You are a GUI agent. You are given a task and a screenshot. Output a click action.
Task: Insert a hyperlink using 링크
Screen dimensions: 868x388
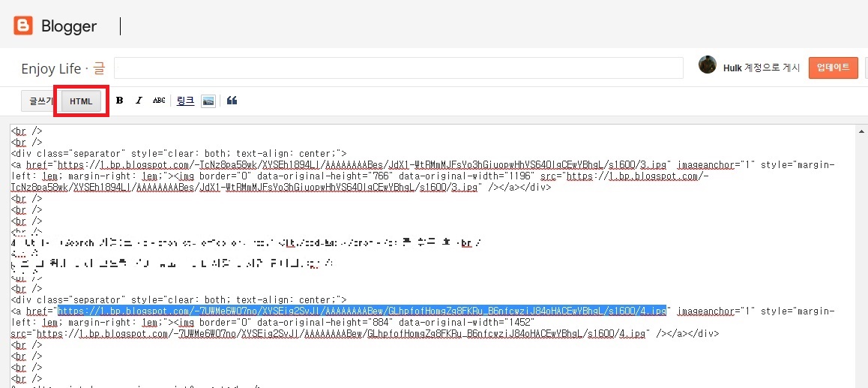pyautogui.click(x=185, y=101)
